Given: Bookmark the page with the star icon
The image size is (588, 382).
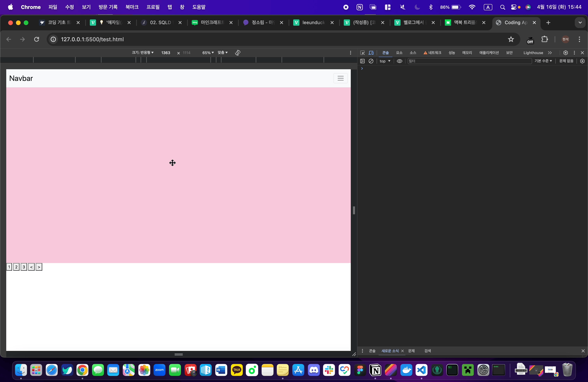Looking at the screenshot, I should (x=511, y=39).
